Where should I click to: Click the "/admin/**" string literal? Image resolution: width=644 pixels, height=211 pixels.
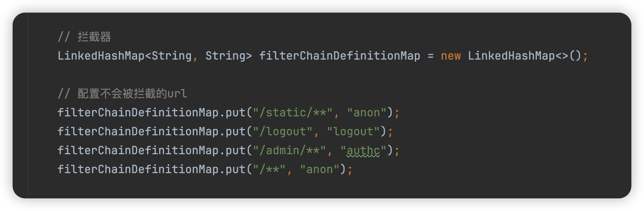pyautogui.click(x=289, y=150)
